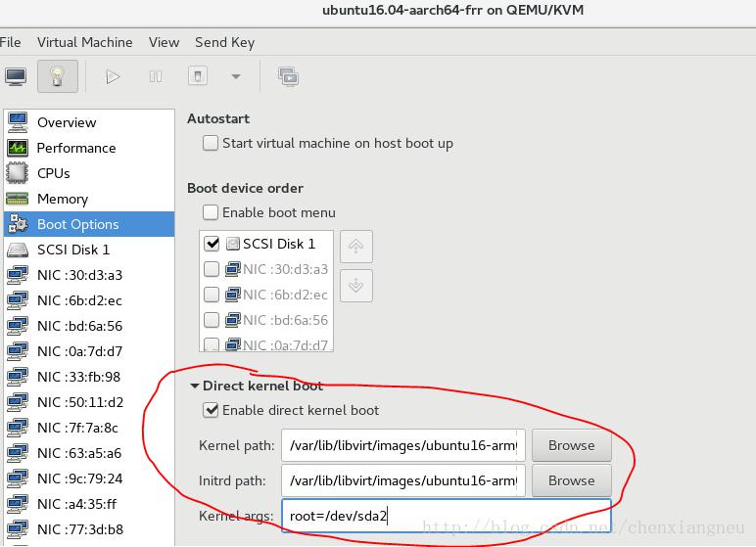Shut down the virtual machine
This screenshot has height=547, width=756.
[x=198, y=76]
